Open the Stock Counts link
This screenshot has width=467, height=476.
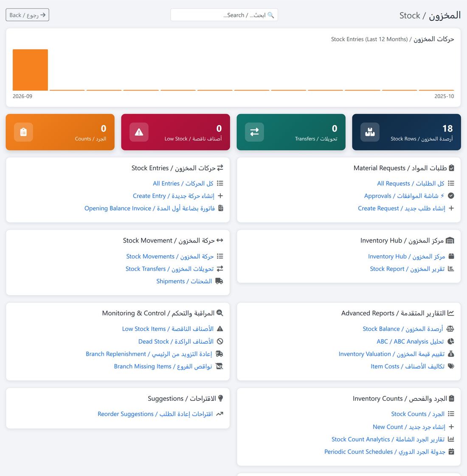click(x=418, y=414)
